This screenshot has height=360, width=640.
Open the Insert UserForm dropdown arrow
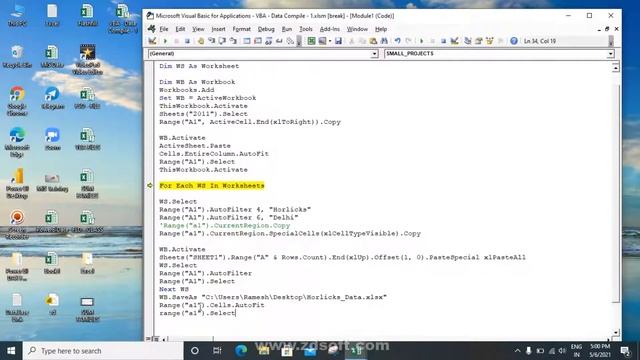tap(330, 41)
